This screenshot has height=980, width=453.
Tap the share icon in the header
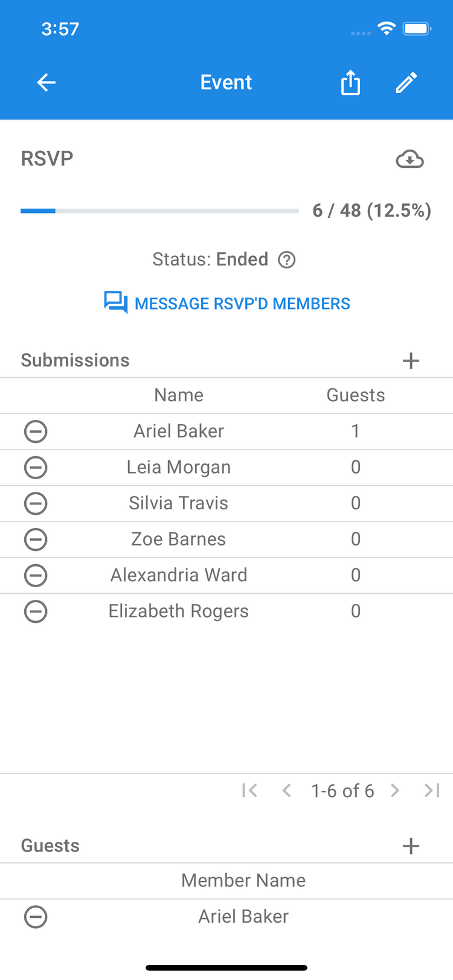350,83
